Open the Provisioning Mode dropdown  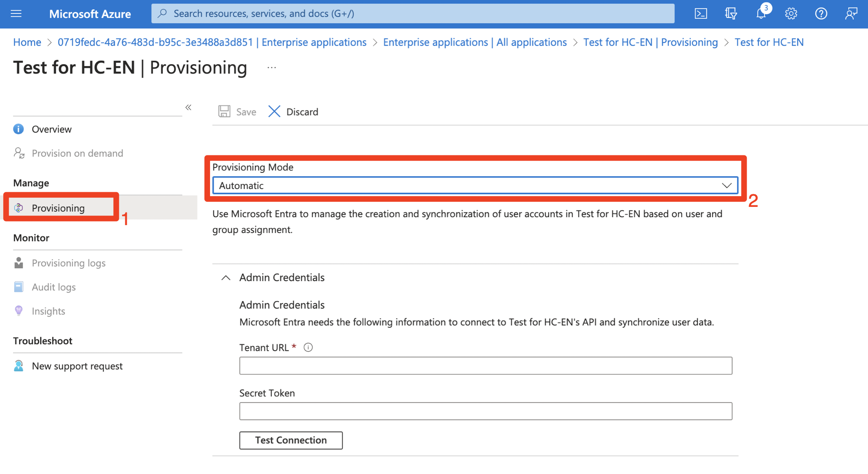[475, 185]
